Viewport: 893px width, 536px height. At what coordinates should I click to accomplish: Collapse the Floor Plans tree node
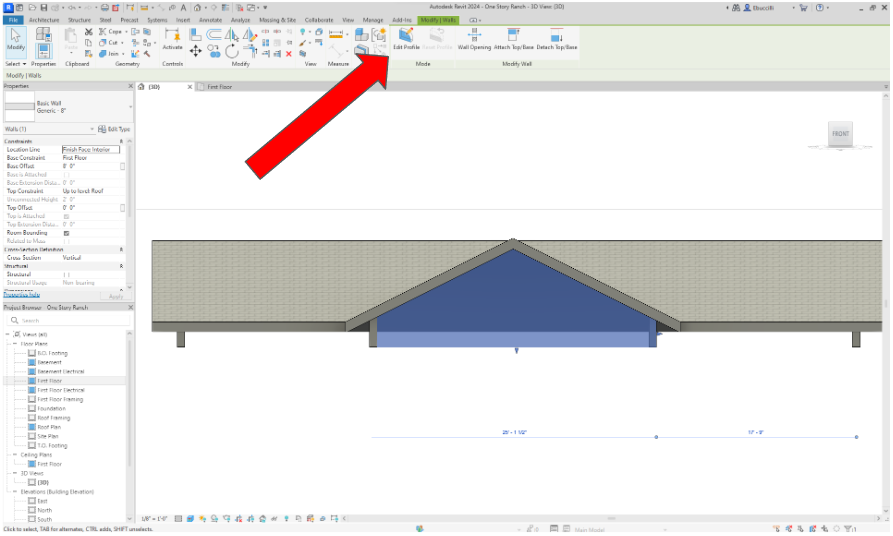(x=15, y=344)
